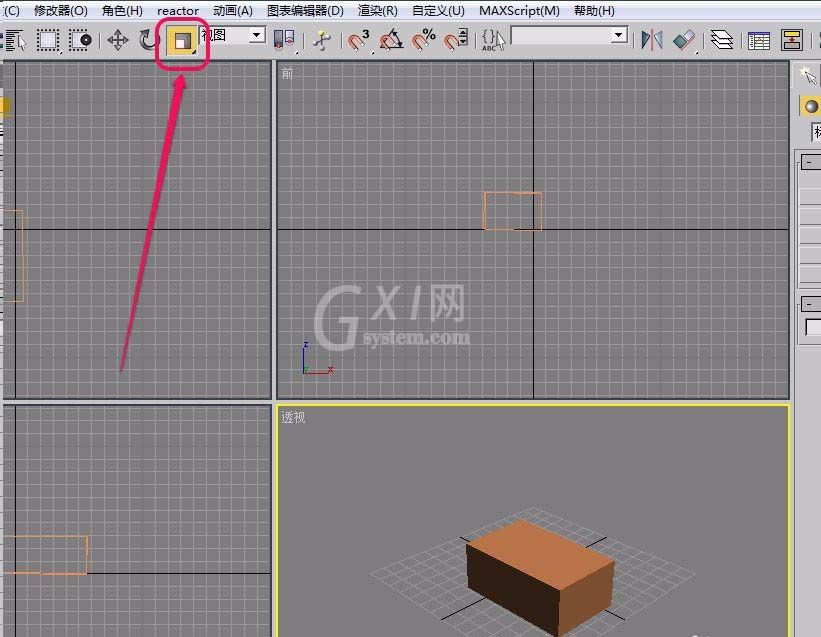Toggle Window/Crossing selection mode
The width and height of the screenshot is (821, 637).
80,40
